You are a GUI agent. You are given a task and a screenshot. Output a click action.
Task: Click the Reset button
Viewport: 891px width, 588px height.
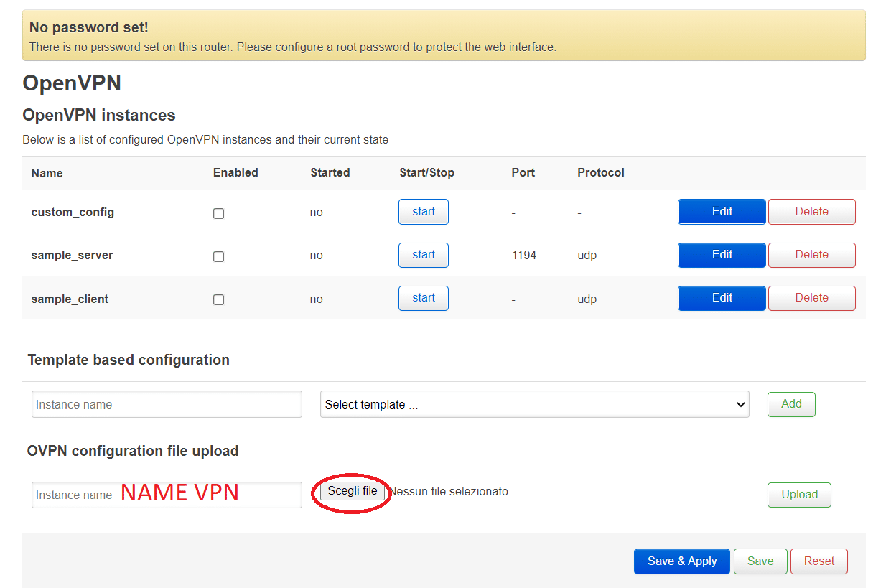[818, 561]
